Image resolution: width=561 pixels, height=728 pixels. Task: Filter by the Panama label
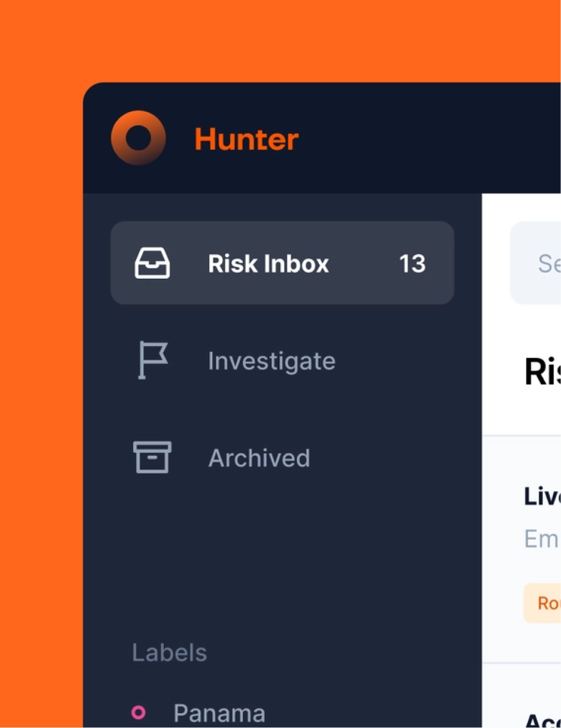coord(219,713)
